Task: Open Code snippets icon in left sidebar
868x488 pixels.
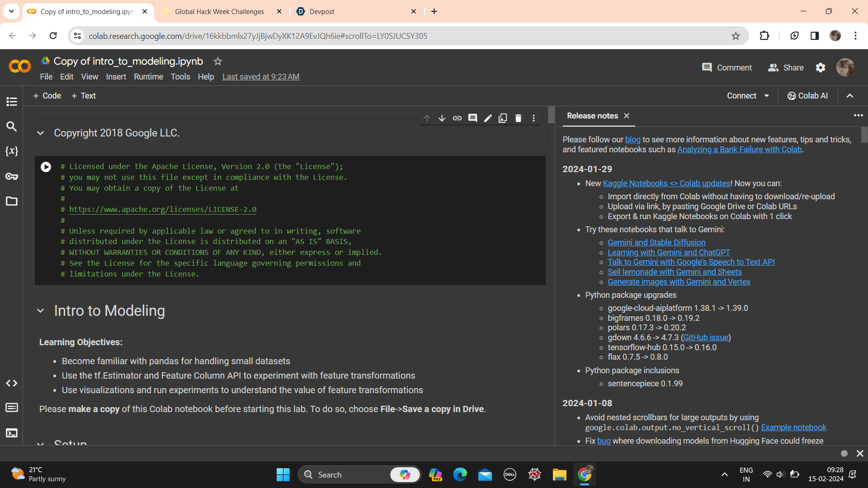Action: [12, 383]
